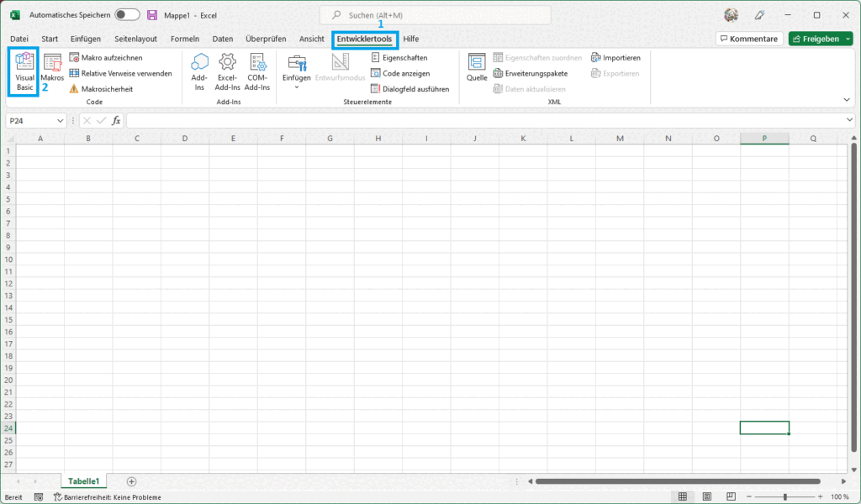The image size is (861, 504).
Task: Switch to the Überprüfen tab
Action: pos(266,39)
